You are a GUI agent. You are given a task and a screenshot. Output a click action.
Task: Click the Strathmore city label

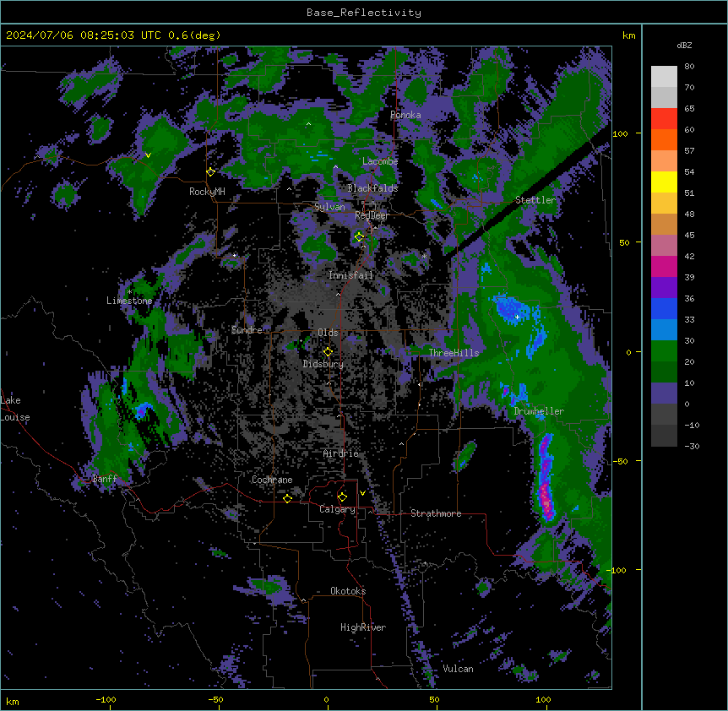436,513
